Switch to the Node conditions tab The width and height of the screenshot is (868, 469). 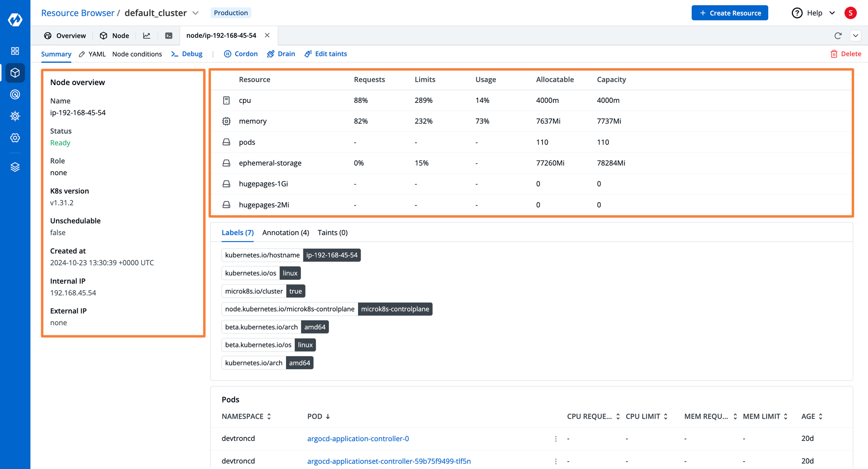137,54
